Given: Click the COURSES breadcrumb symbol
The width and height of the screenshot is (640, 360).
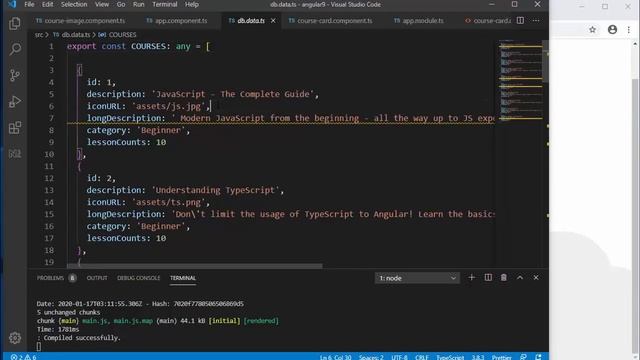Looking at the screenshot, I should point(122,35).
